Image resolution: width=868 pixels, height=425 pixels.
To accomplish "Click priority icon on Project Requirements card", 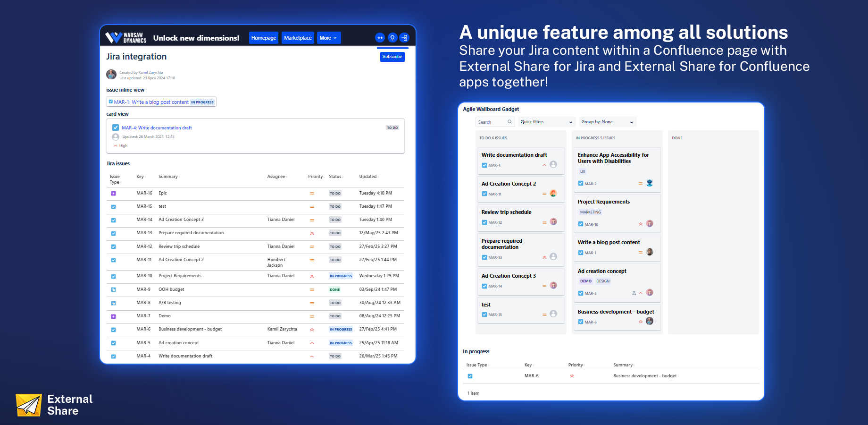I will pos(641,224).
